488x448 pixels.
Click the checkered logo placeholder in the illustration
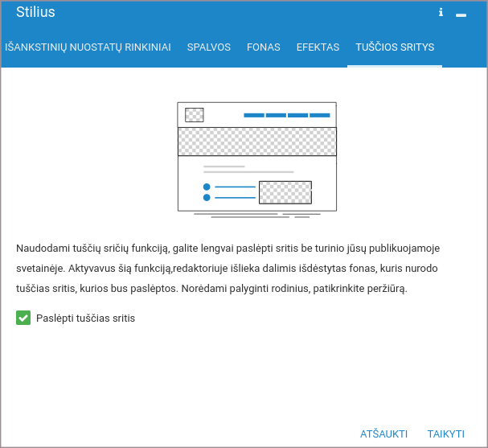coord(194,115)
